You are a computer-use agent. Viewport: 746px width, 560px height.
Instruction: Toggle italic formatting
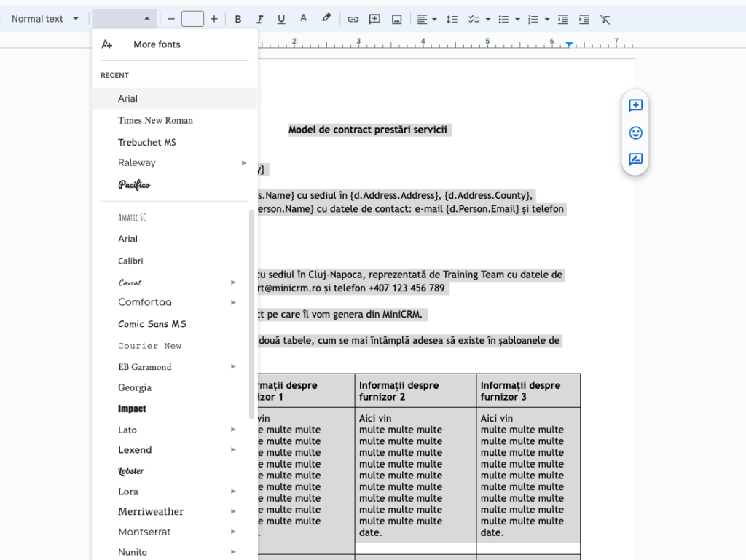(x=259, y=20)
